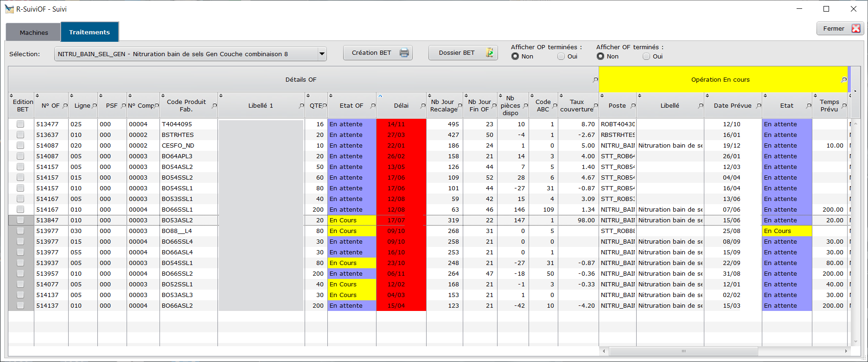Click search icon in Etat OF header

point(373,106)
